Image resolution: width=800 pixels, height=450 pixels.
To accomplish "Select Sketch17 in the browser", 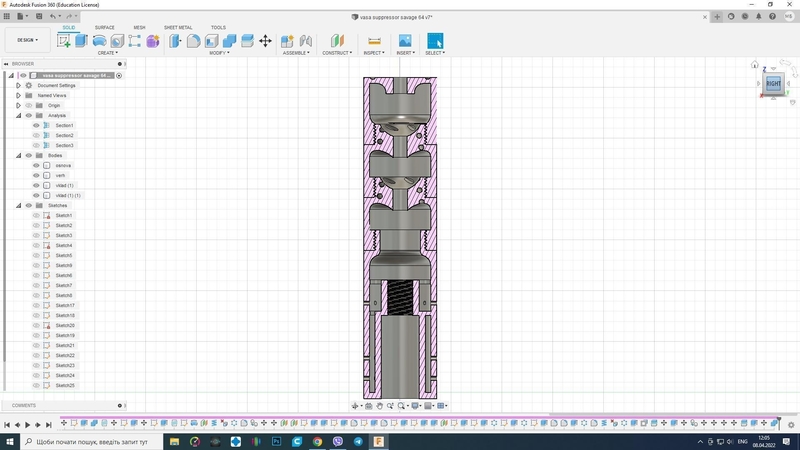I will (64, 305).
